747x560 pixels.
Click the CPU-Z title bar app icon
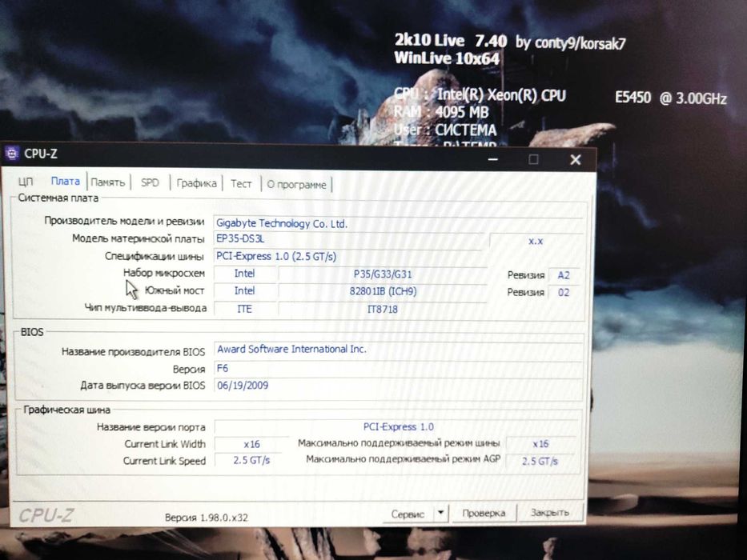[x=11, y=154]
